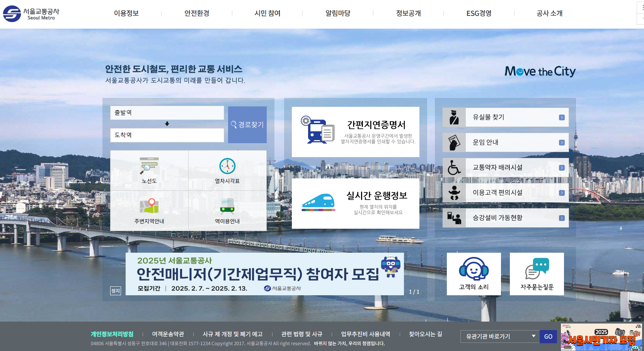Click the GO button
The width and height of the screenshot is (644, 351).
pyautogui.click(x=548, y=336)
